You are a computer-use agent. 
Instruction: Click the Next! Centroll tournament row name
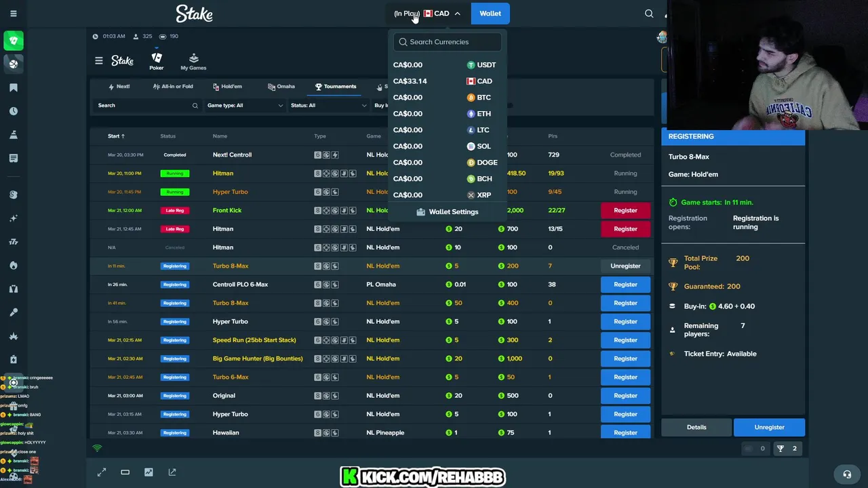[232, 155]
